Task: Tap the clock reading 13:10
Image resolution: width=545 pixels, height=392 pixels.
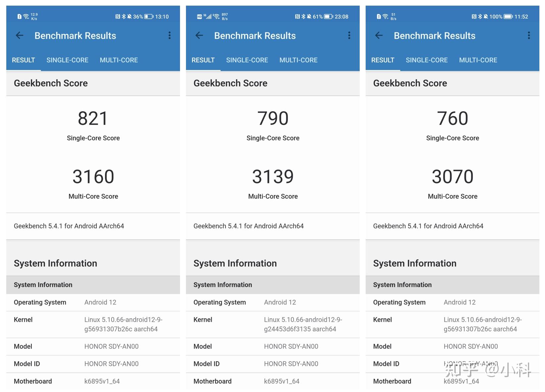Action: point(162,17)
